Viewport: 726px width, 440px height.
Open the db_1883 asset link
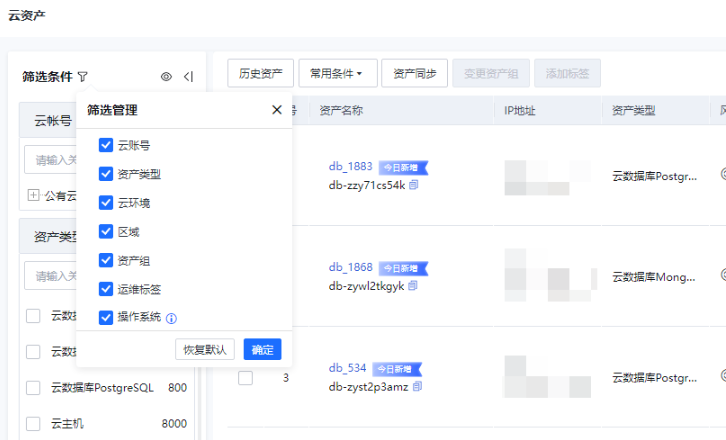click(350, 167)
